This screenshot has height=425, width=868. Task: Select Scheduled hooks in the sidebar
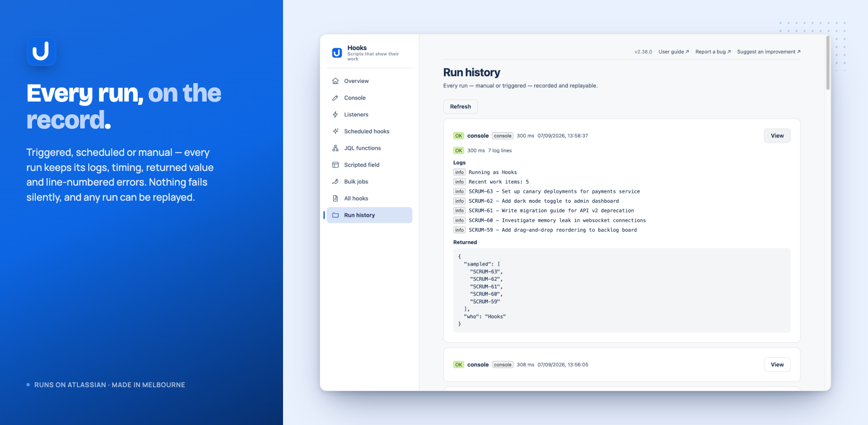[x=369, y=131]
